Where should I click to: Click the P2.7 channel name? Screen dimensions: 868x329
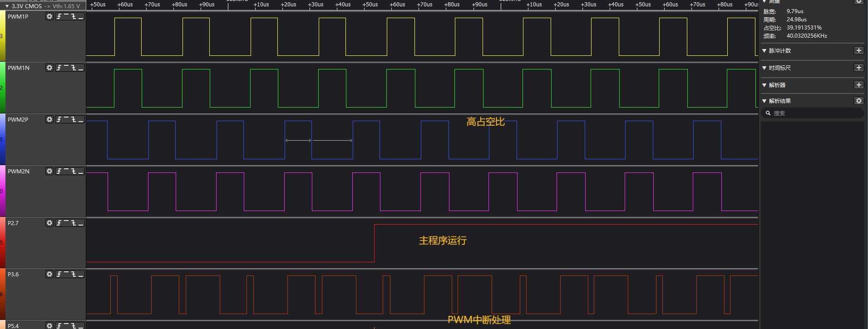pos(13,223)
